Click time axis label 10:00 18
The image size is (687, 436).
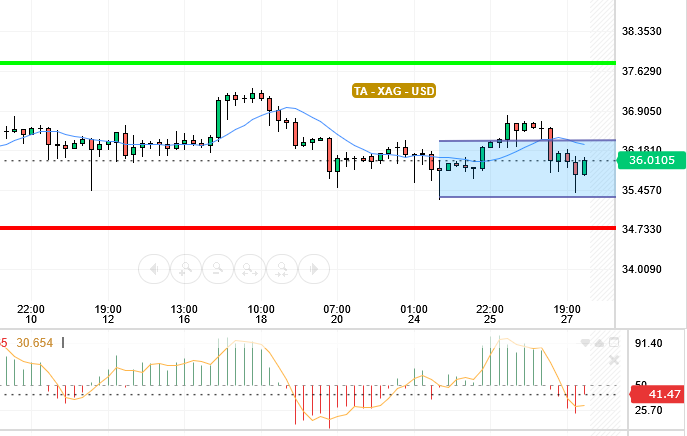(x=261, y=314)
